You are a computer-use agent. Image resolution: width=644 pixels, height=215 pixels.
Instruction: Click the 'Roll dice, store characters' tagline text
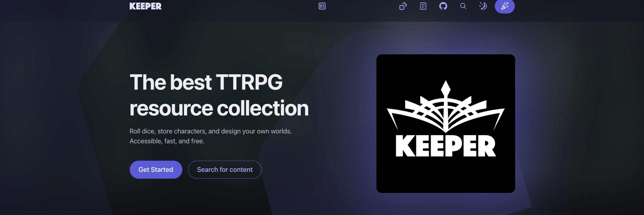pyautogui.click(x=211, y=136)
